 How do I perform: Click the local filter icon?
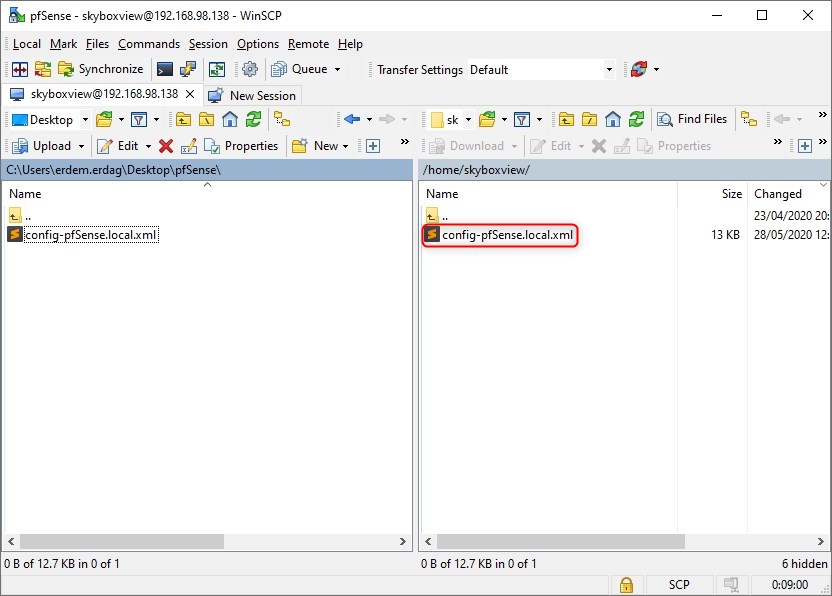139,119
